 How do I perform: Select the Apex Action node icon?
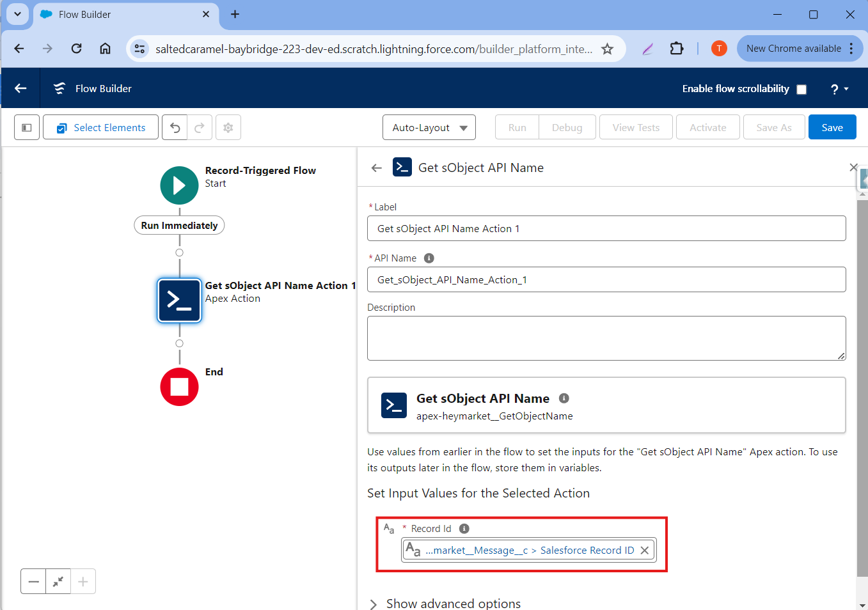coord(179,300)
